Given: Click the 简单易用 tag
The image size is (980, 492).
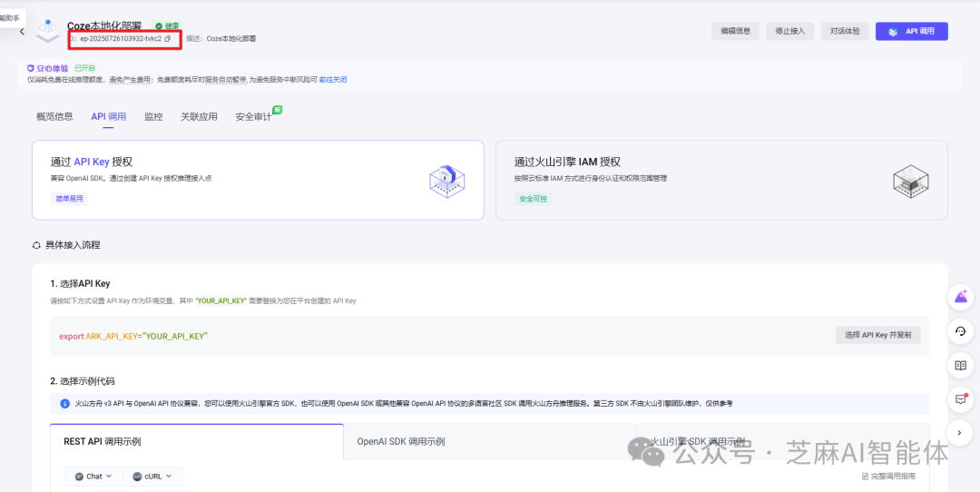Looking at the screenshot, I should [x=69, y=199].
